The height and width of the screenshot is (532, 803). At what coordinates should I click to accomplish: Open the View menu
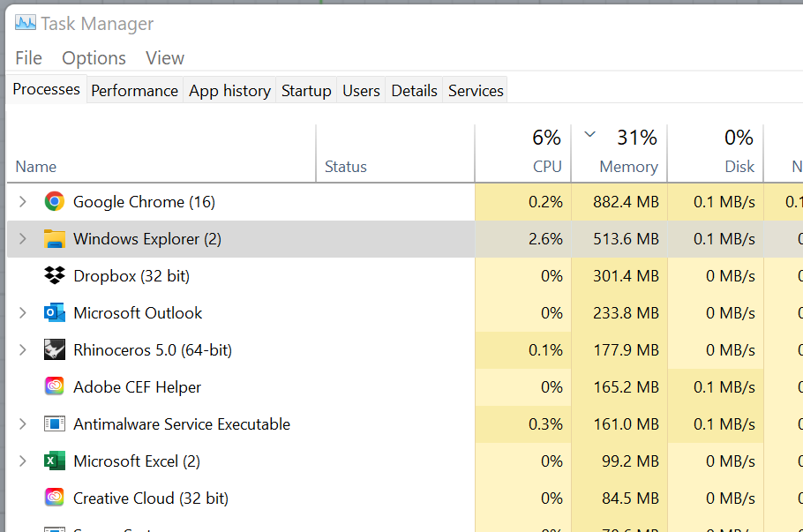point(165,58)
